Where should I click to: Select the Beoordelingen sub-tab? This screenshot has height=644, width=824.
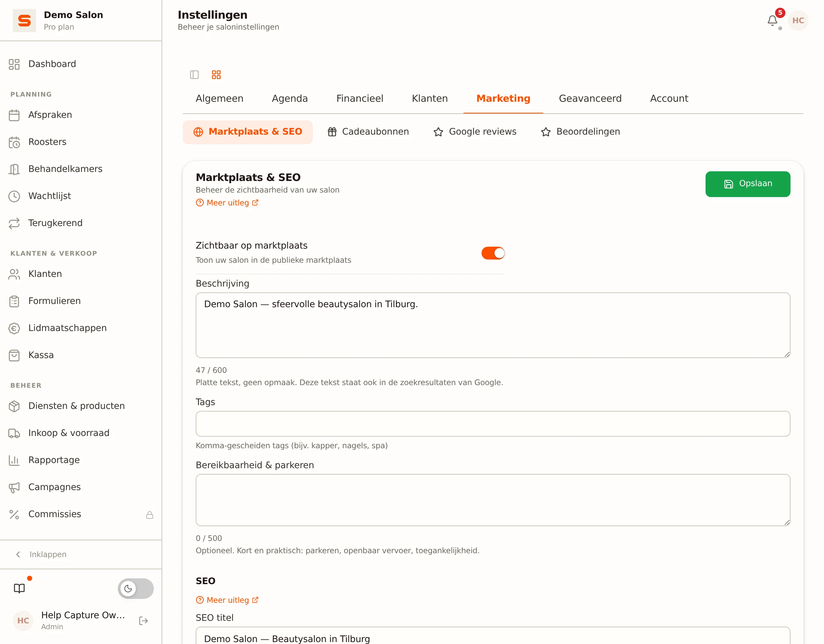[580, 132]
